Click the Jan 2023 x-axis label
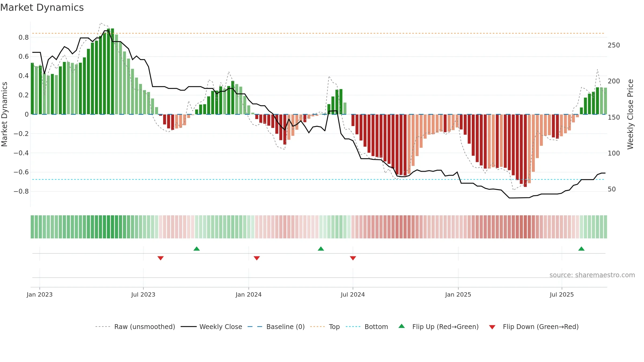 (40, 295)
